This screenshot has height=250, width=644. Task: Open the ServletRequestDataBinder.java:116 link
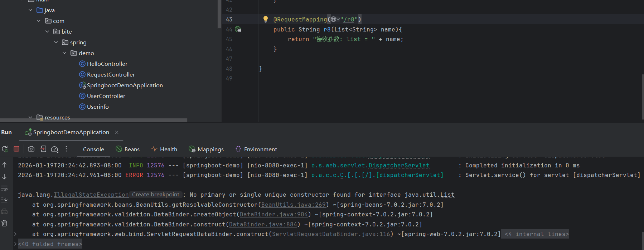331,234
